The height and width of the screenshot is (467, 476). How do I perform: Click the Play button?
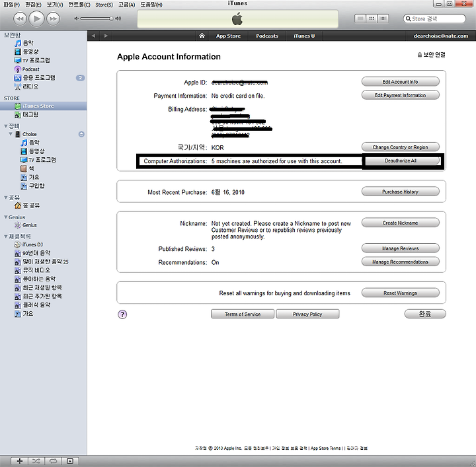coord(36,18)
